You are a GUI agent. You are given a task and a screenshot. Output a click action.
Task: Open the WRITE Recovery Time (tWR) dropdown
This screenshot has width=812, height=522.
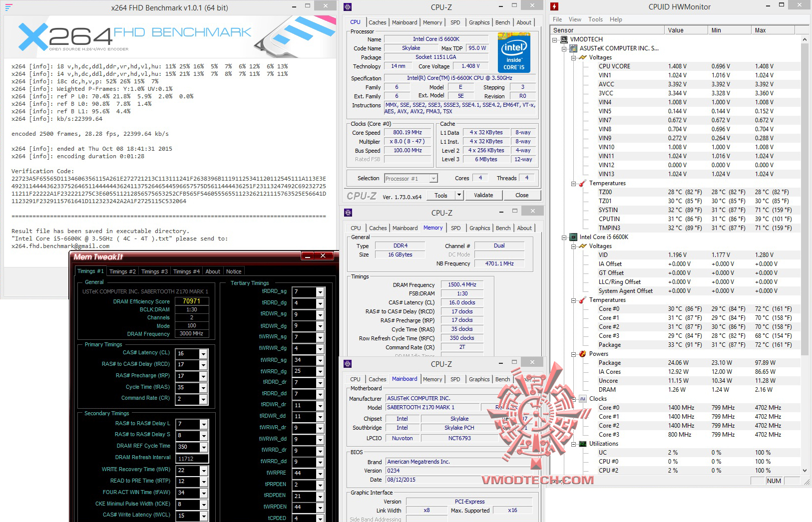[203, 471]
